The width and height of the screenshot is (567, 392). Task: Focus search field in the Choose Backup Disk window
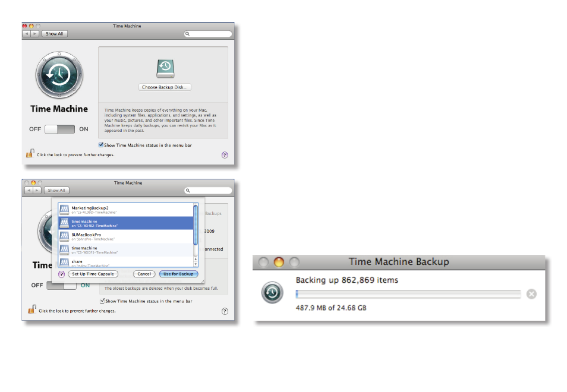[x=208, y=34]
